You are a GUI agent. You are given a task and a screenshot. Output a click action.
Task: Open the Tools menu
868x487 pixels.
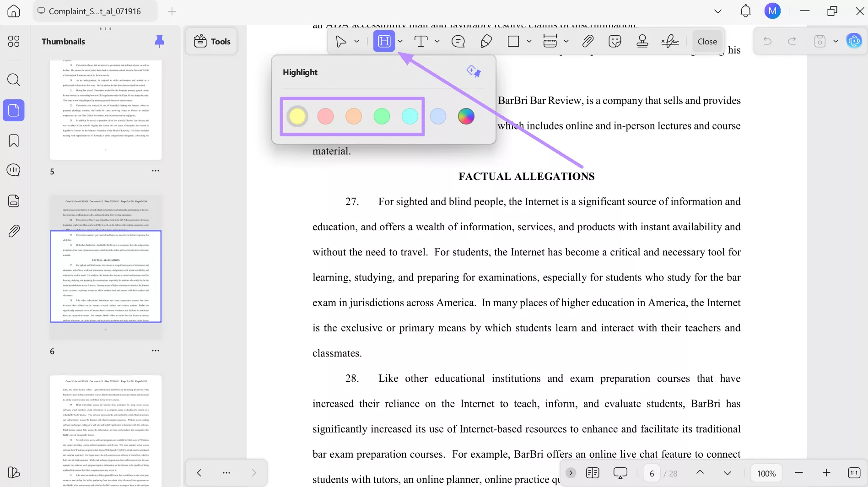point(212,41)
